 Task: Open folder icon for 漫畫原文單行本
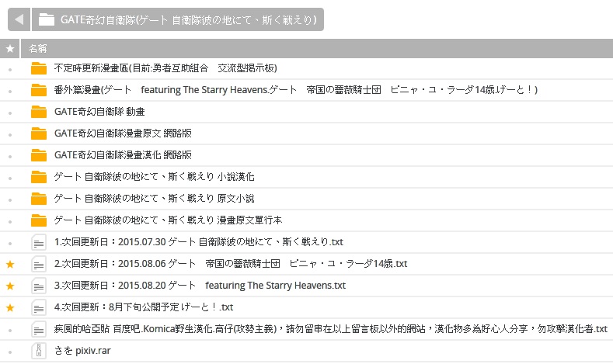coord(39,220)
